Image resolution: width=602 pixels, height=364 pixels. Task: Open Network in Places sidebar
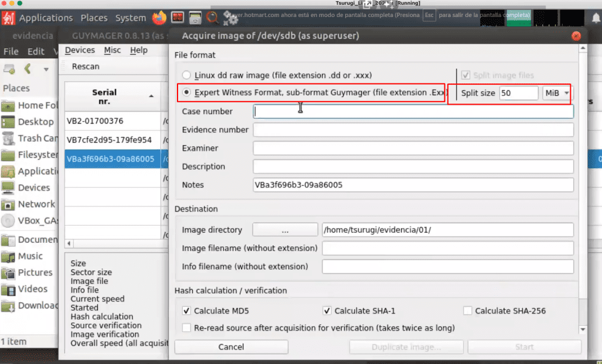29,204
